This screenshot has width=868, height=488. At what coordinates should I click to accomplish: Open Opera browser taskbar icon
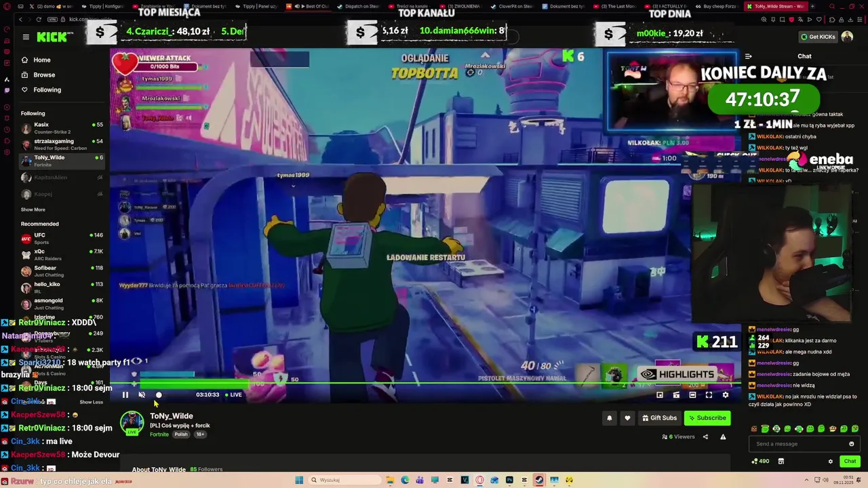[479, 480]
